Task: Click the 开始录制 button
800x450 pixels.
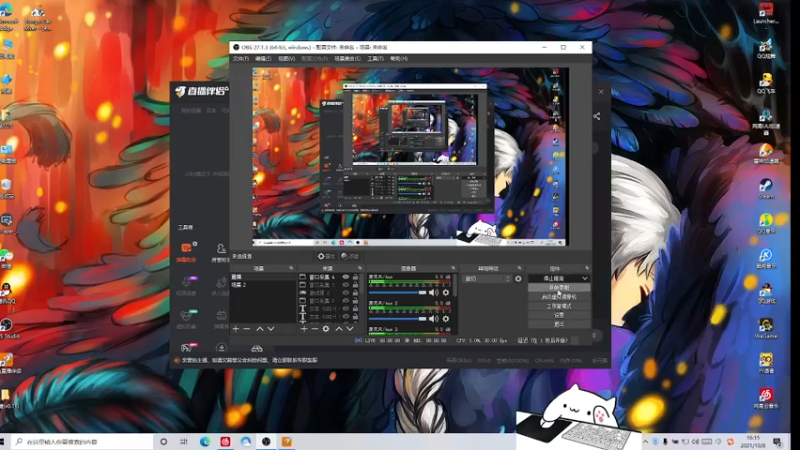Action: pos(559,288)
